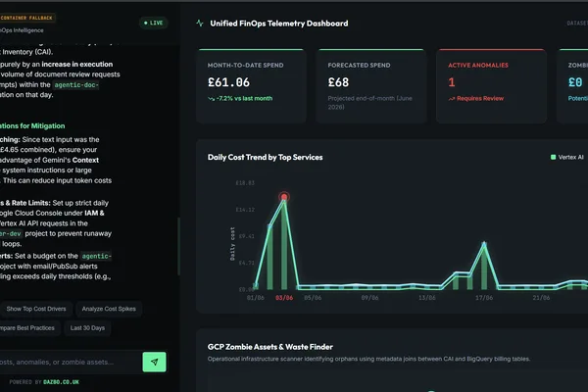Click the 17/06 peak point on chart
Viewport: 588px width, 392px height.
click(x=484, y=244)
